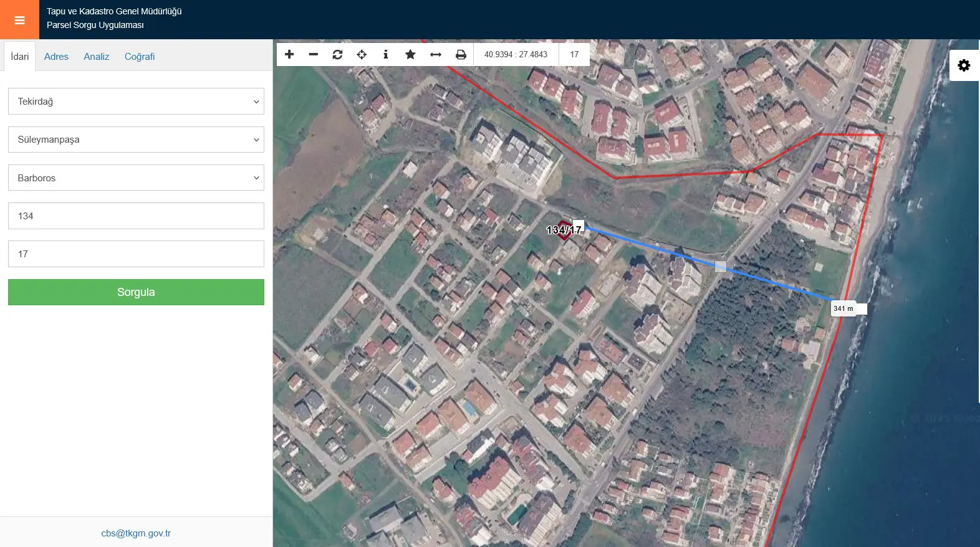
Task: Activate the locate crosshair tool
Action: (362, 54)
